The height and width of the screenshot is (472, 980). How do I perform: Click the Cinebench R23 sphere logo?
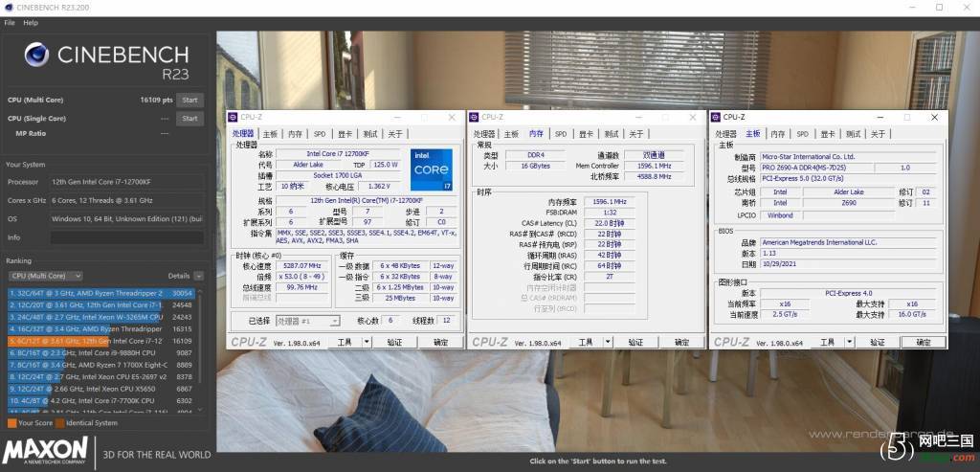click(x=37, y=55)
